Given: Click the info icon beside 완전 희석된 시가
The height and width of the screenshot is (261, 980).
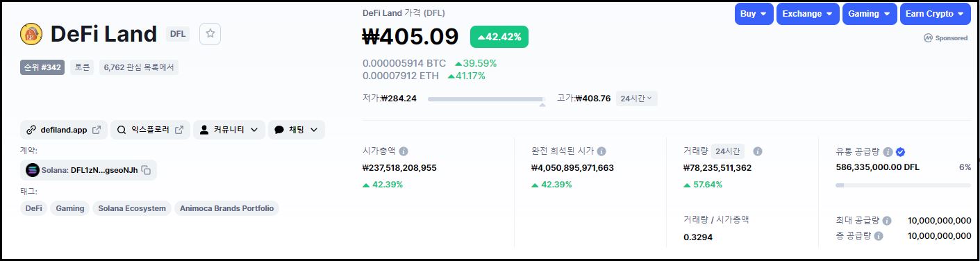Looking at the screenshot, I should tap(601, 151).
